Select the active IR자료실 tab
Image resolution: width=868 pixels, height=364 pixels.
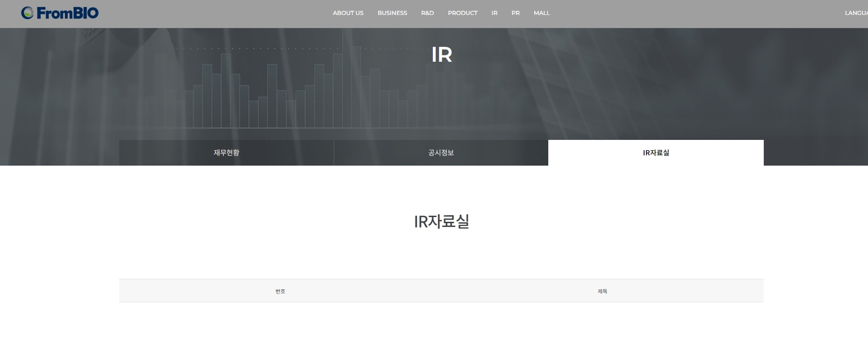click(x=656, y=153)
